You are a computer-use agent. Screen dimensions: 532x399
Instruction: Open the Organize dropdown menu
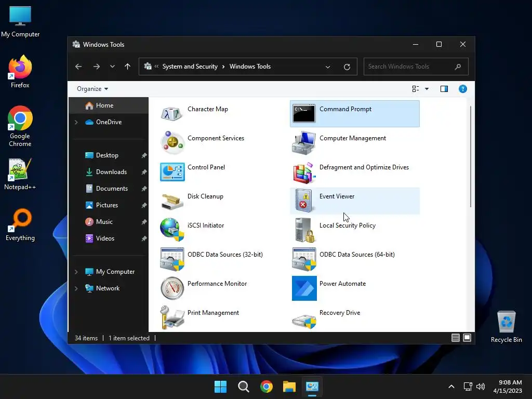pyautogui.click(x=92, y=89)
